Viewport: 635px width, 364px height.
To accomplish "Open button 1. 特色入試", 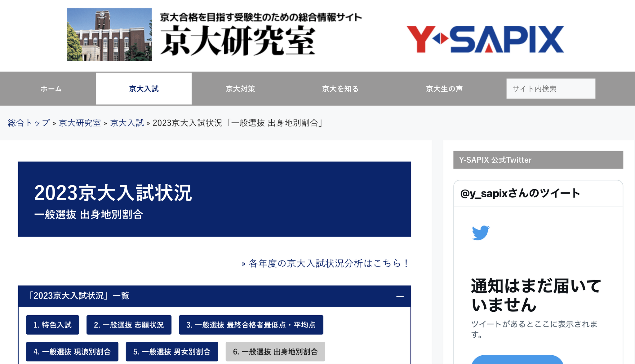I will [x=52, y=325].
